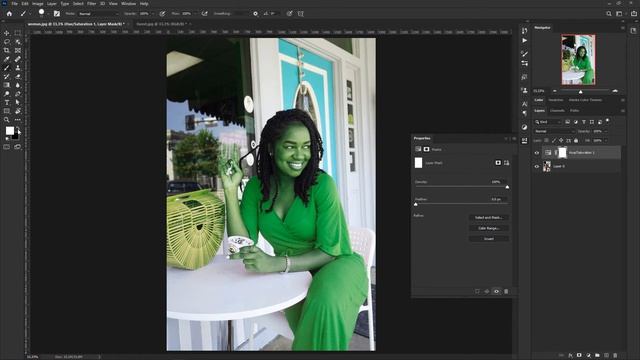Open smoothing options gear icon
The height and width of the screenshot is (360, 640).
pos(256,13)
